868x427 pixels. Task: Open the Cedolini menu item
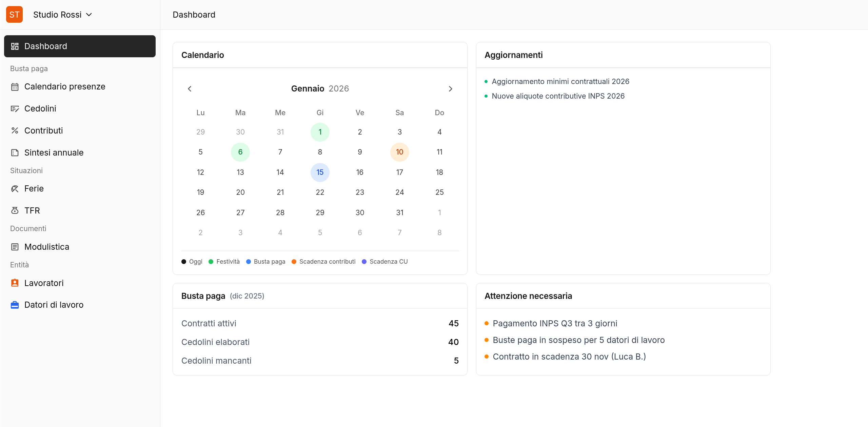point(40,109)
